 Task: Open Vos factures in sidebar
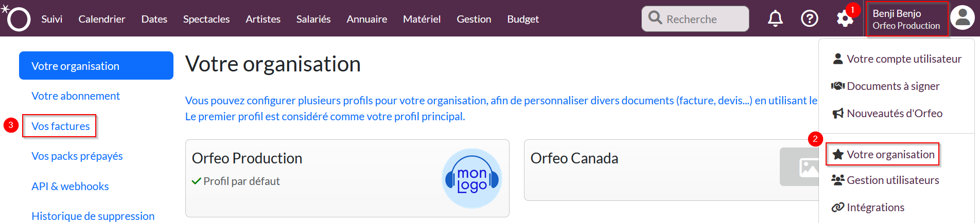point(61,126)
